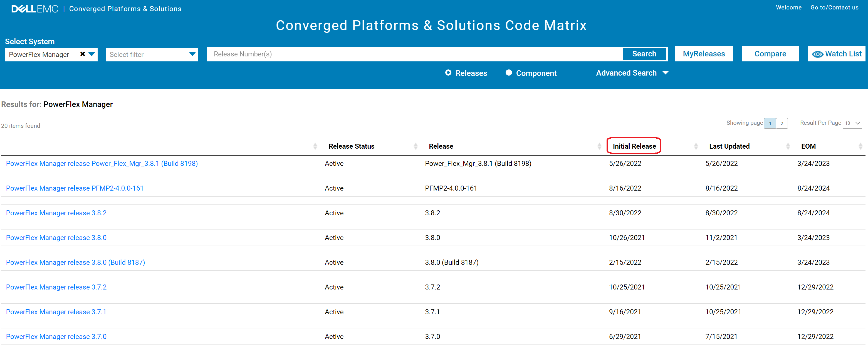This screenshot has height=347, width=868.
Task: Sort the Initial Release column using its arrows
Action: tap(696, 146)
